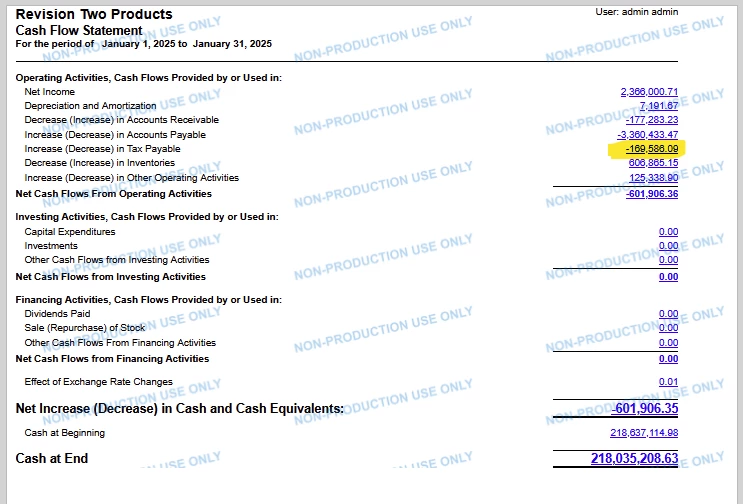The width and height of the screenshot is (743, 504).
Task: Click 'Net Cash Flows from Investing Activities' label
Action: [x=110, y=277]
